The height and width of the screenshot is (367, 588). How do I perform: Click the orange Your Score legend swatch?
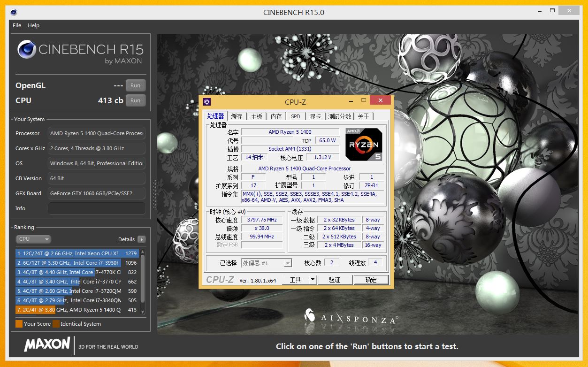click(x=19, y=324)
